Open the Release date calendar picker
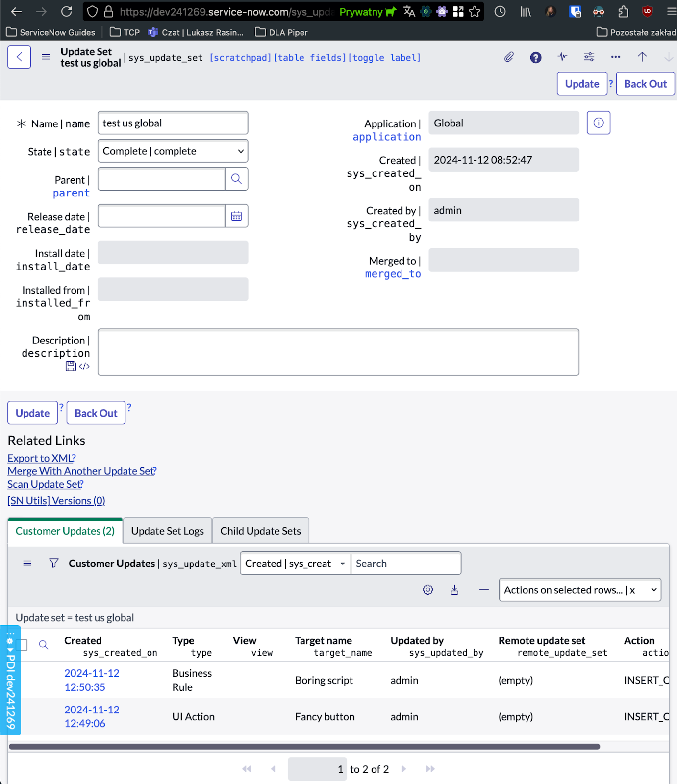Image resolution: width=677 pixels, height=784 pixels. 236,216
